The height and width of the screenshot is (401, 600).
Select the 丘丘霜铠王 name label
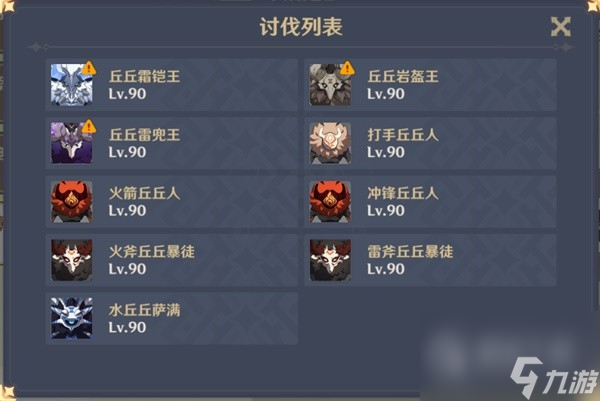point(145,77)
